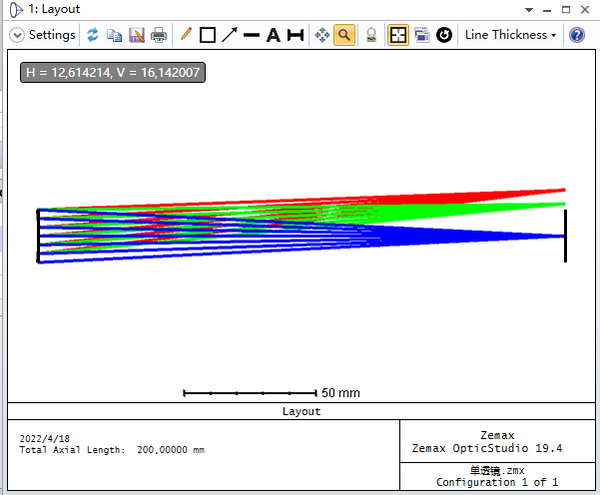
Task: Select the pencil annotation tool
Action: 186,34
